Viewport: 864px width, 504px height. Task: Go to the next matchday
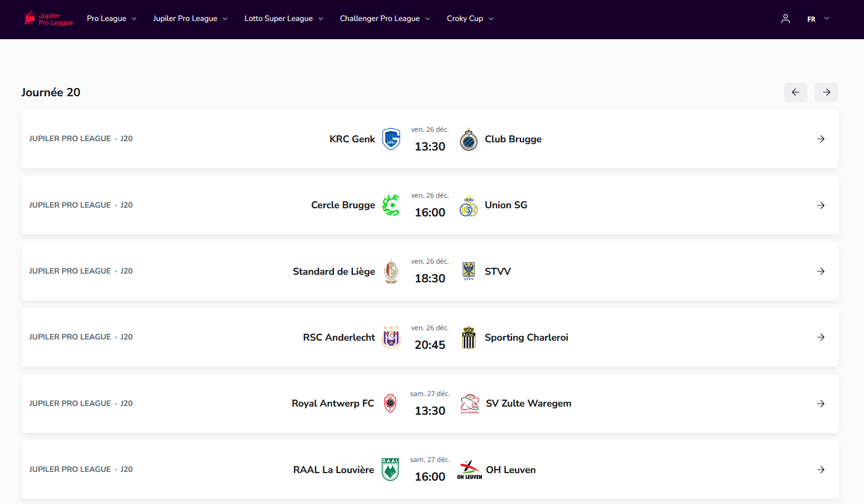tap(826, 92)
